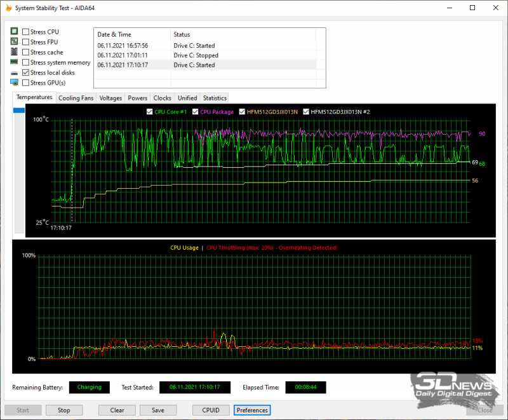
Task: Open the CPUID panel
Action: point(211,410)
